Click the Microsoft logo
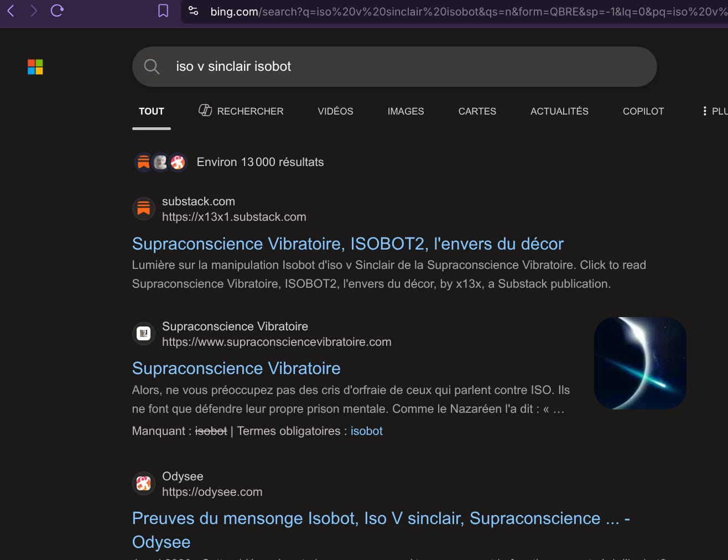The width and height of the screenshot is (728, 560). coord(35,67)
